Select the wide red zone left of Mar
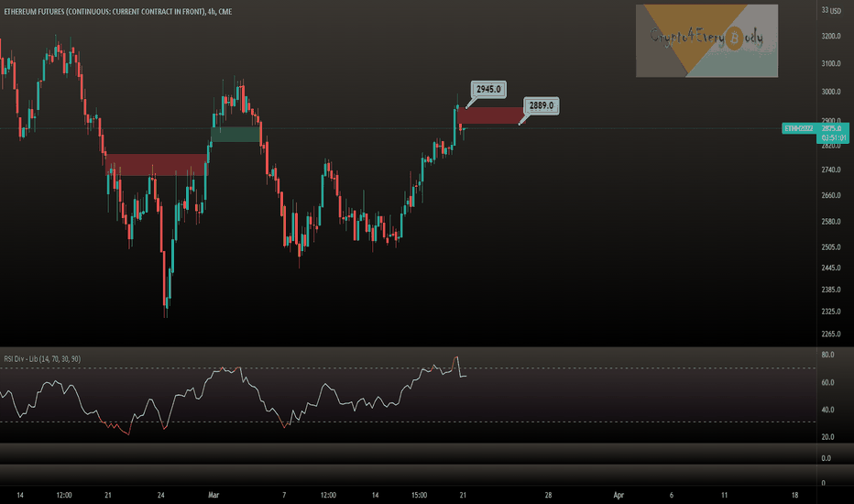The height and width of the screenshot is (504, 854). pos(157,165)
